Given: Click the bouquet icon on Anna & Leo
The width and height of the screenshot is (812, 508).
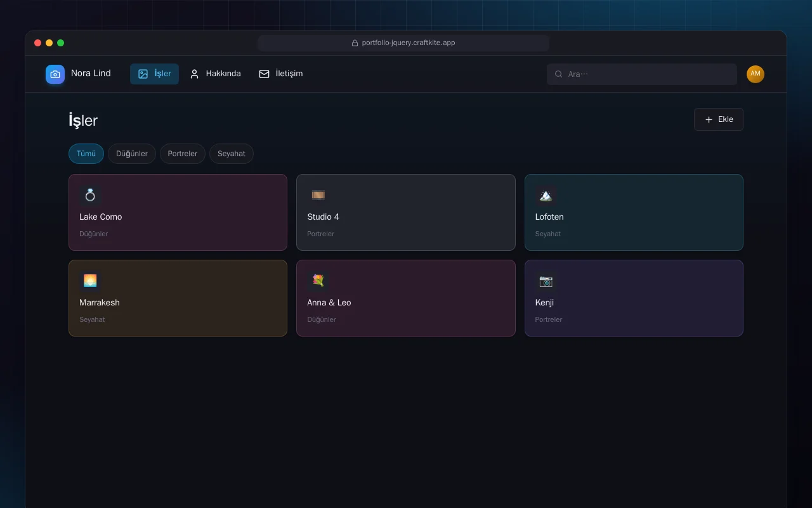Looking at the screenshot, I should [318, 281].
